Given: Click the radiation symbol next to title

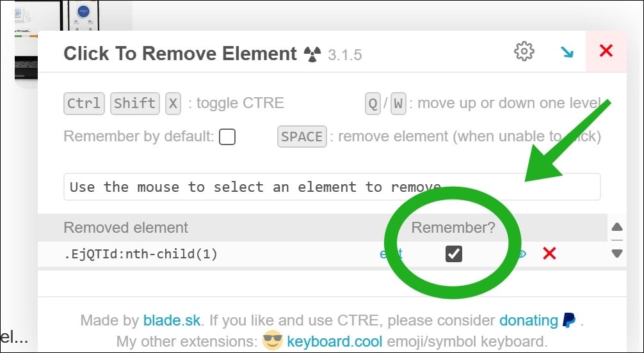Looking at the screenshot, I should pos(312,54).
